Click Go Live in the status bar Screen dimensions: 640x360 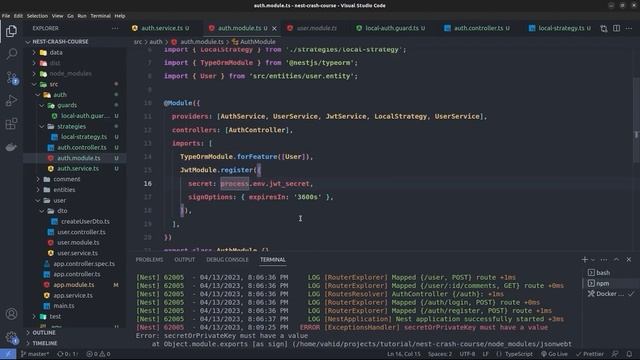[x=554, y=354]
